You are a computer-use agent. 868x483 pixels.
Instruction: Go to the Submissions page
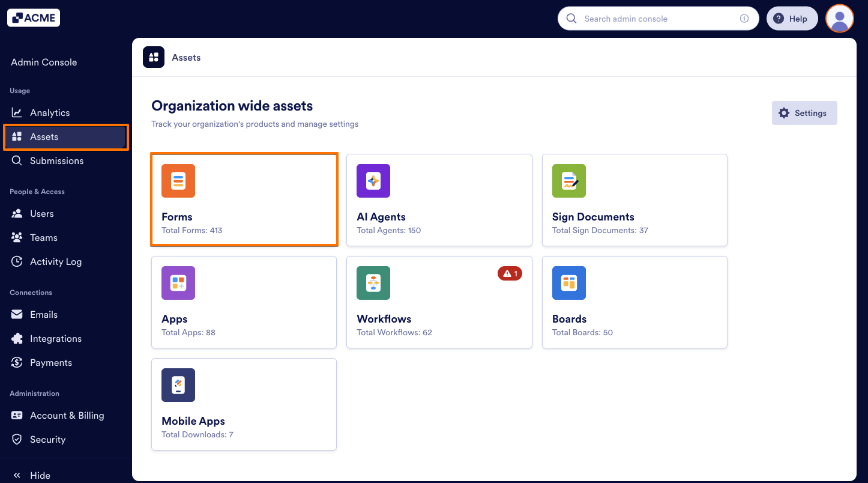(66, 160)
